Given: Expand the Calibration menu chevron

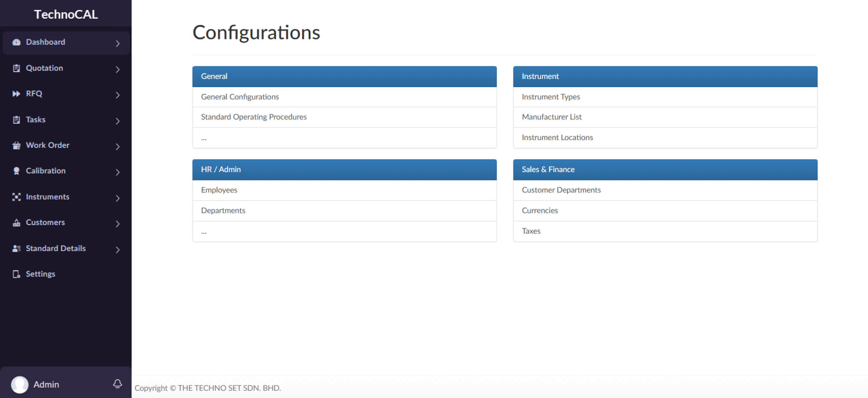Looking at the screenshot, I should pos(118,172).
